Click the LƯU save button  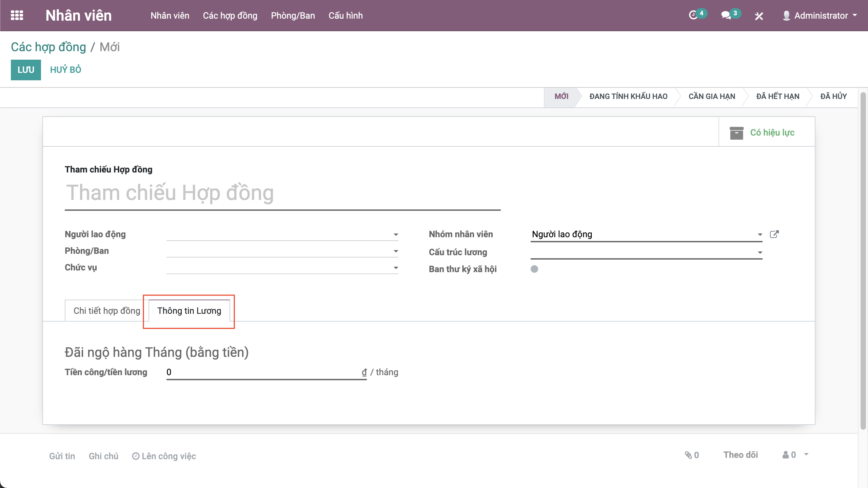[26, 70]
